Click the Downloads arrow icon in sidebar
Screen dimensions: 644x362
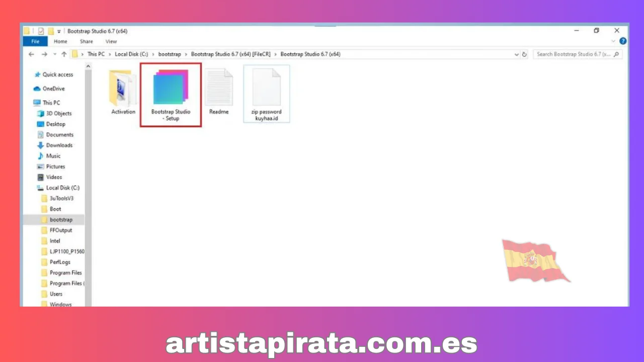point(41,145)
